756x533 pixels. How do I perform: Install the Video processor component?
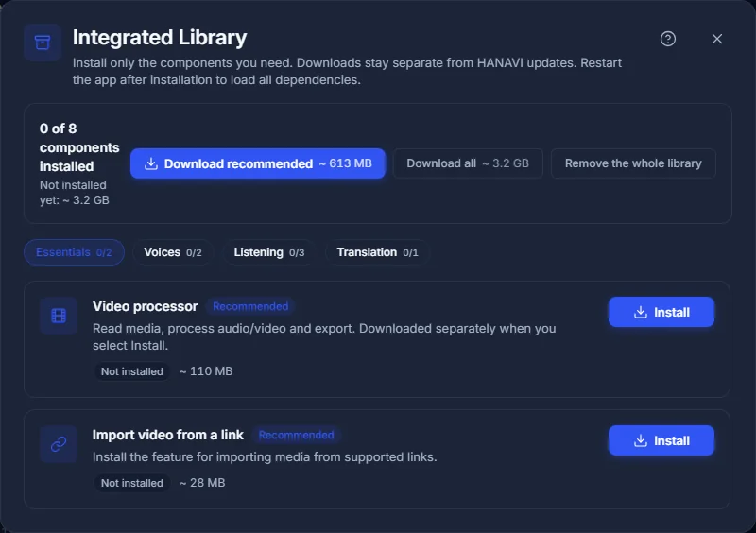[x=661, y=312]
